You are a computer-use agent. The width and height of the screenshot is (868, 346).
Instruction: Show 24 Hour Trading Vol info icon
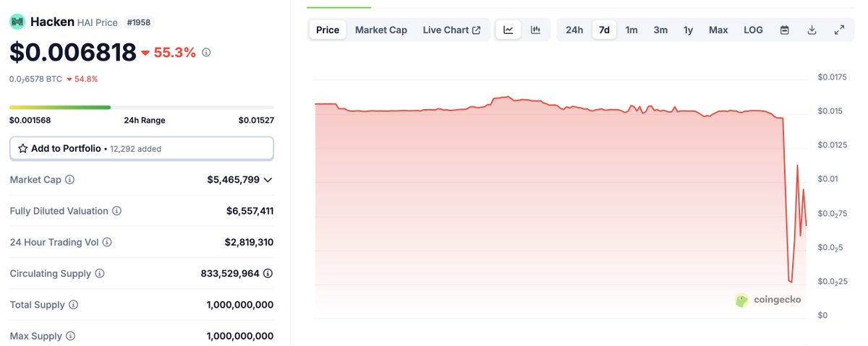(108, 242)
